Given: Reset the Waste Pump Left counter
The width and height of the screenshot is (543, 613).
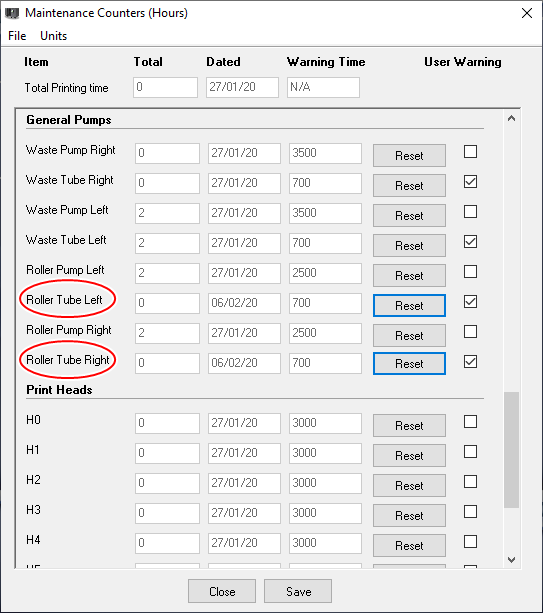Looking at the screenshot, I should [x=409, y=215].
